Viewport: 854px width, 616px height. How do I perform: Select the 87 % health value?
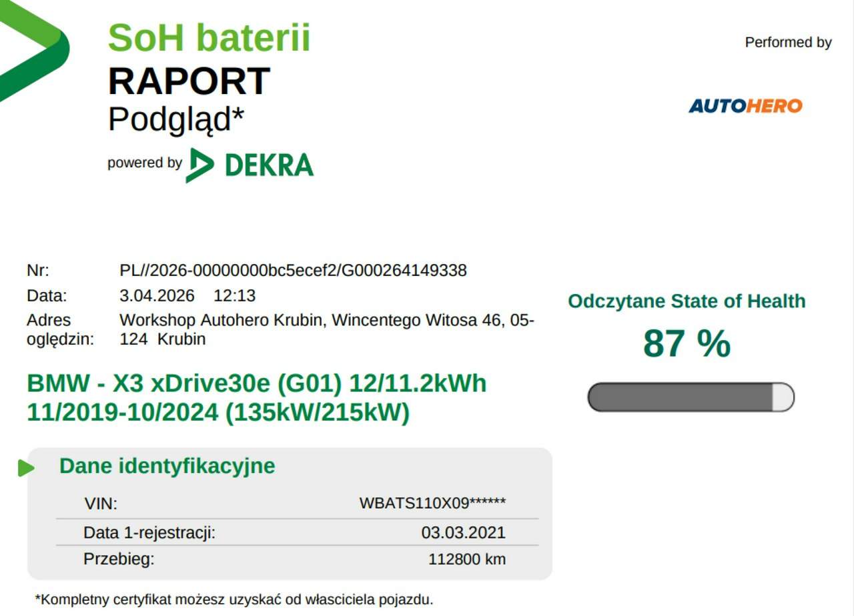pyautogui.click(x=687, y=343)
